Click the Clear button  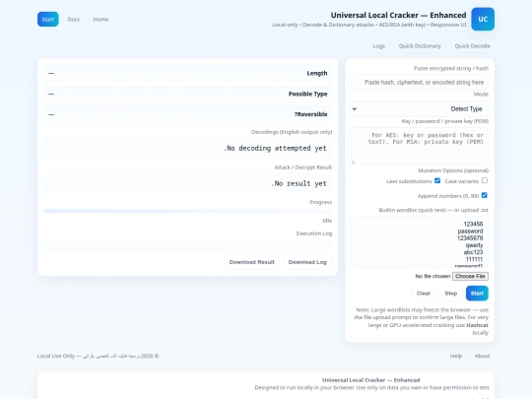[424, 294]
